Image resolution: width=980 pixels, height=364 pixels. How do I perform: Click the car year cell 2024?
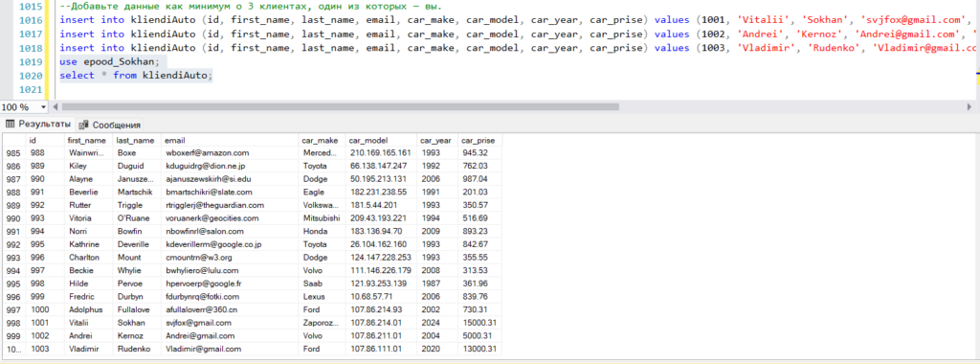[x=436, y=323]
